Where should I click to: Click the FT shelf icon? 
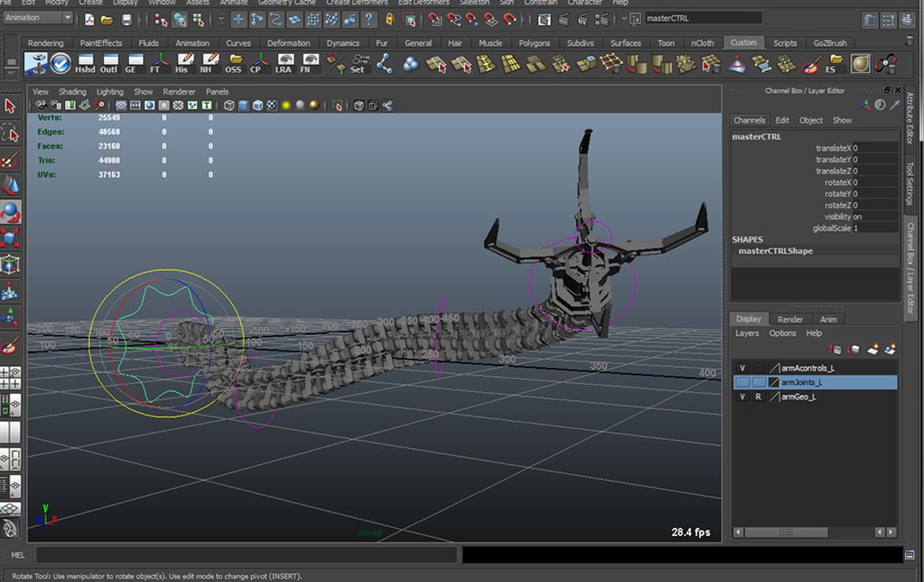pos(158,64)
